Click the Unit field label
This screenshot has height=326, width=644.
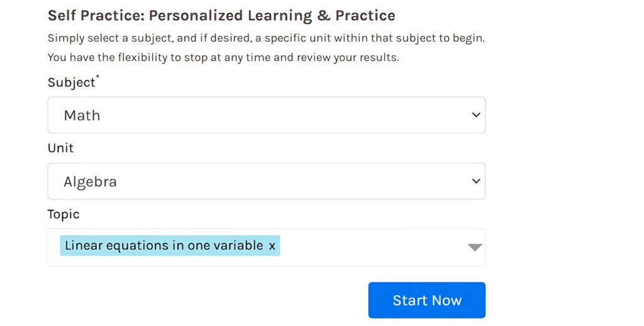coord(60,148)
